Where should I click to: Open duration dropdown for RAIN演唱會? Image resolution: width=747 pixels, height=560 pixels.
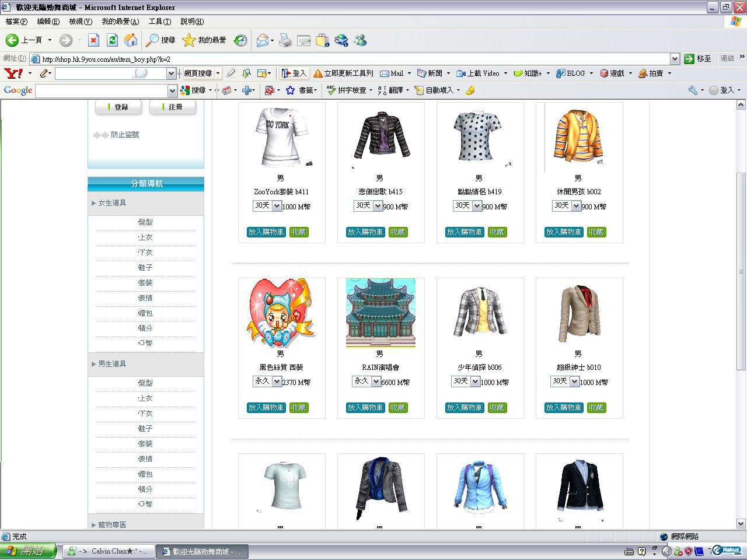point(376,381)
